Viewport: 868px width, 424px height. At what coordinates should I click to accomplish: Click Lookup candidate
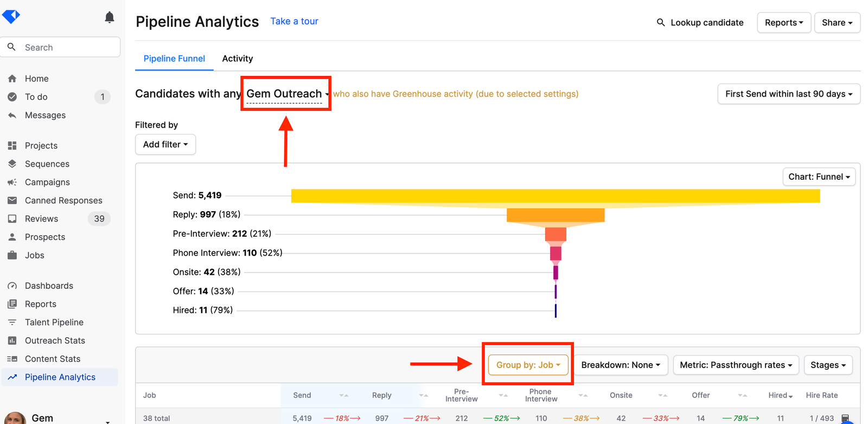click(700, 22)
